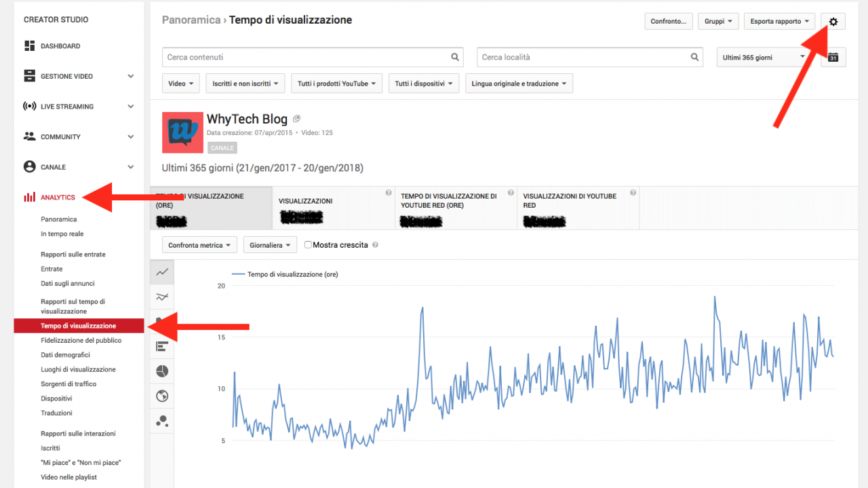Open Panoramica in Analytics sidebar
The image size is (868, 488).
(59, 219)
